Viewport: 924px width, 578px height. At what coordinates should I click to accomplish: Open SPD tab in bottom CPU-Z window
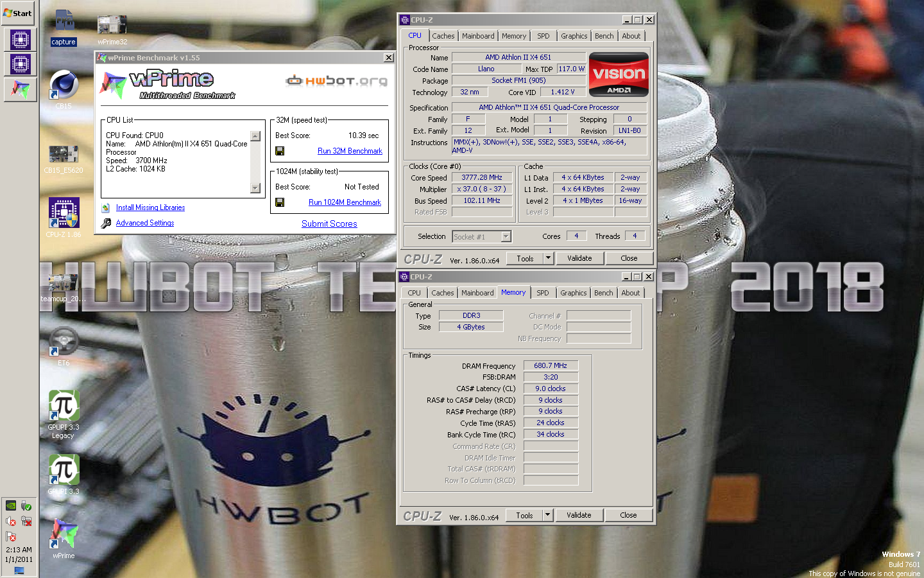coord(543,293)
